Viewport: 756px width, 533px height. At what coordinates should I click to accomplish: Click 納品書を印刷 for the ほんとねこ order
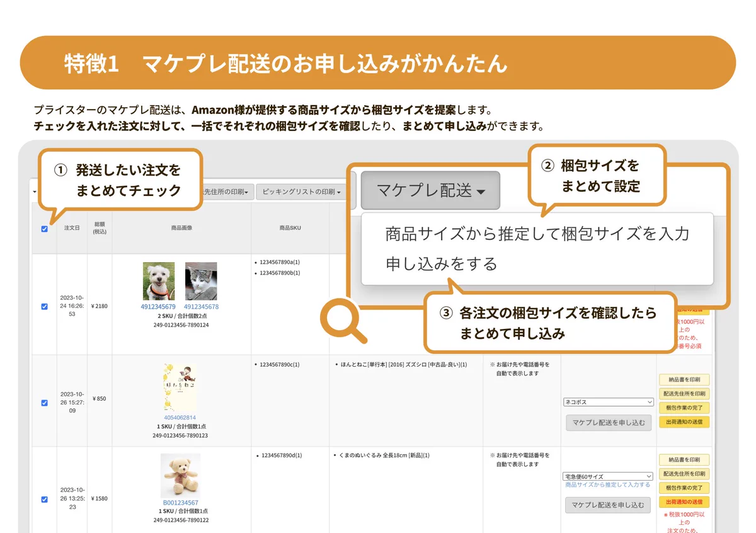click(684, 380)
